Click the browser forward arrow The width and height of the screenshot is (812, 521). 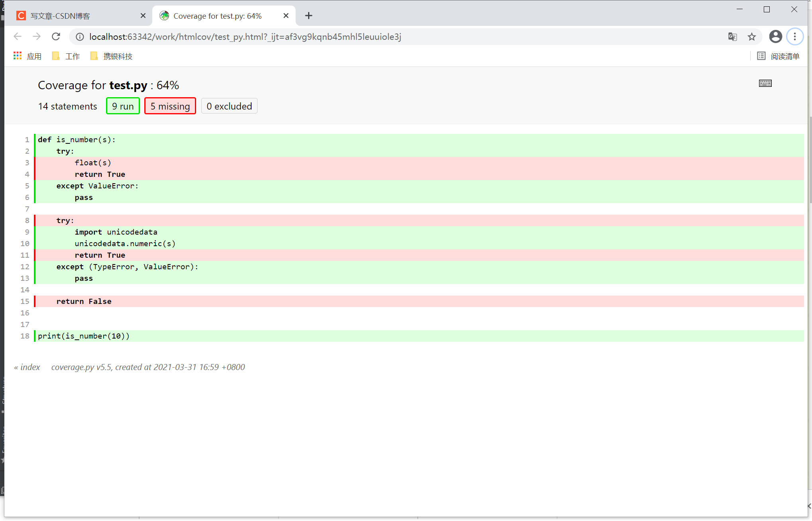37,37
